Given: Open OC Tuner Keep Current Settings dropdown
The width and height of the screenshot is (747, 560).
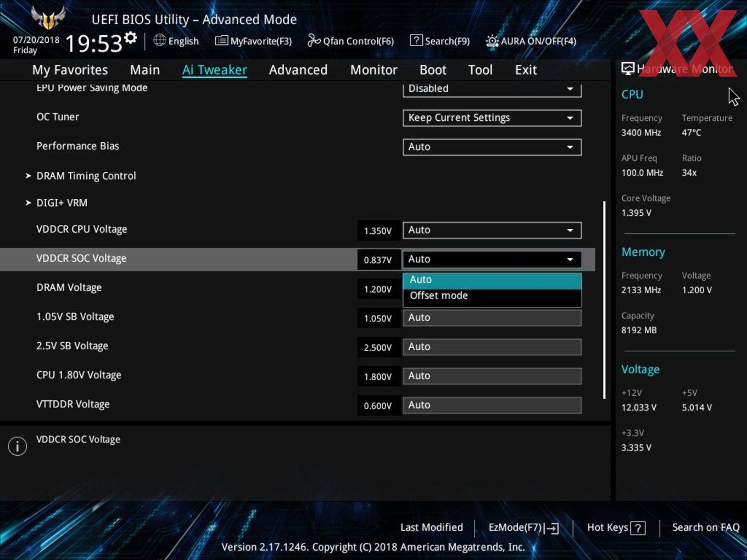Looking at the screenshot, I should click(x=492, y=117).
